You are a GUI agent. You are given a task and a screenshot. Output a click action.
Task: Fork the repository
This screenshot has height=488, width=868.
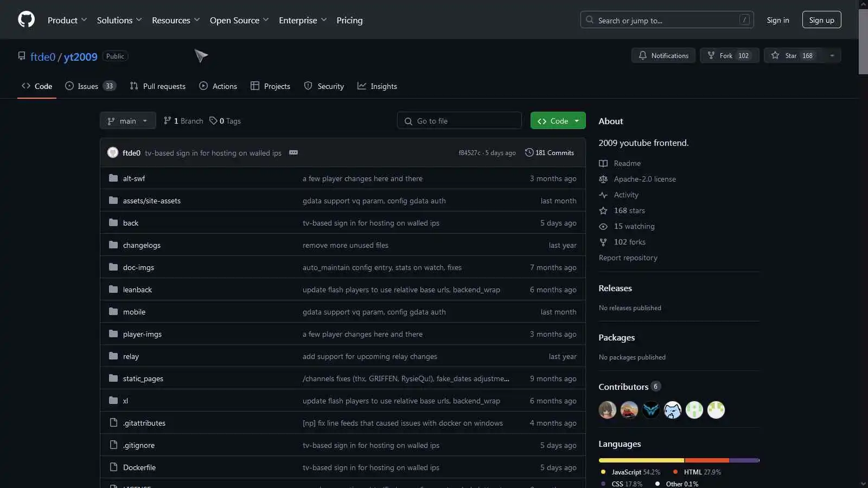[730, 55]
